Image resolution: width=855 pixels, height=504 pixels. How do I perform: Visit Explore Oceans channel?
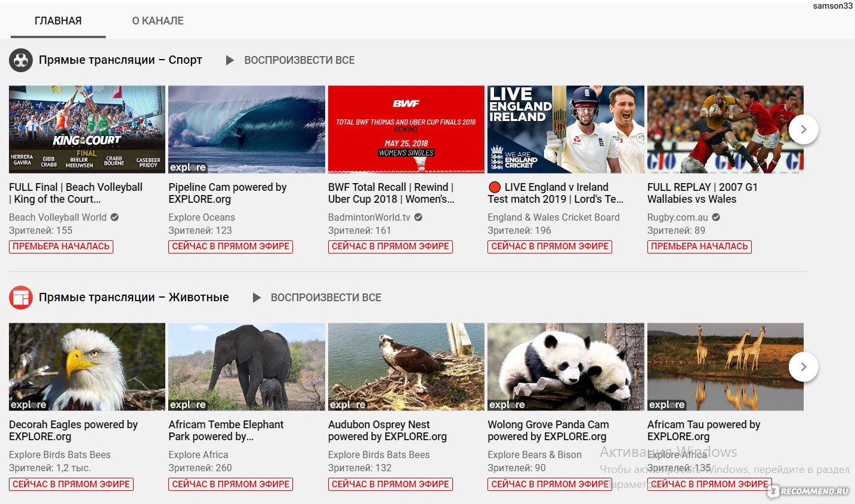pyautogui.click(x=202, y=218)
